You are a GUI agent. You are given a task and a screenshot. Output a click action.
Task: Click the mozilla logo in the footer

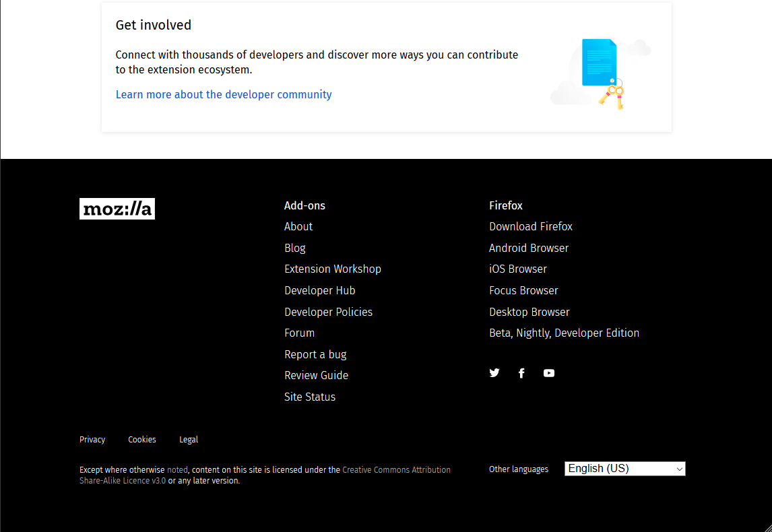[x=117, y=208]
